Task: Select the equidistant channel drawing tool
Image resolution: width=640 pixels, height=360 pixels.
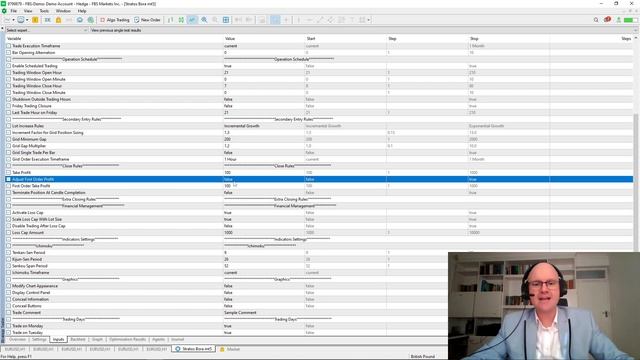Action: coord(331,20)
